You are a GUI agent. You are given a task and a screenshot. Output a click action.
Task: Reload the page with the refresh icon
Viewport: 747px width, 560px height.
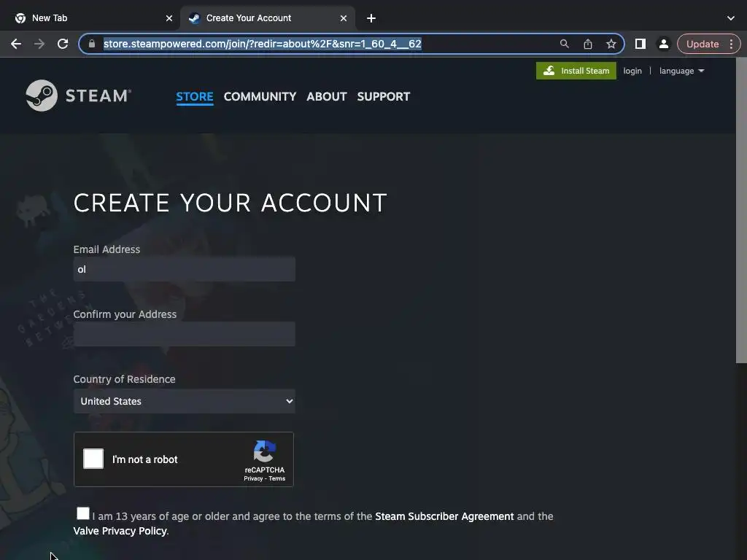tap(63, 44)
